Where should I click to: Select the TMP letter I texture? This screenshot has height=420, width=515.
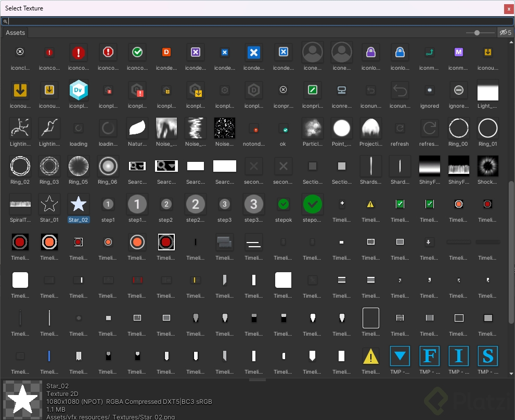pos(458,356)
